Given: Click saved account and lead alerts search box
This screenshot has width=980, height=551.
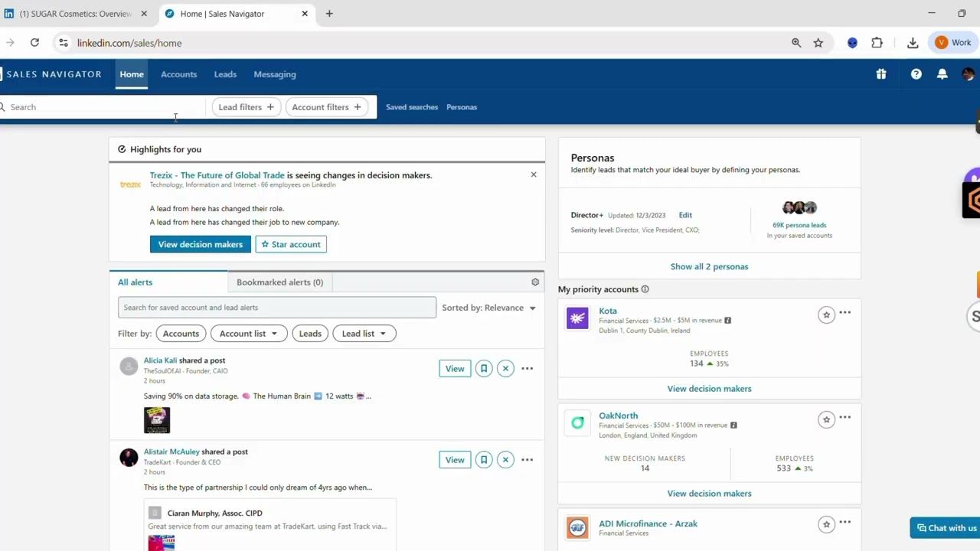Looking at the screenshot, I should [x=277, y=308].
